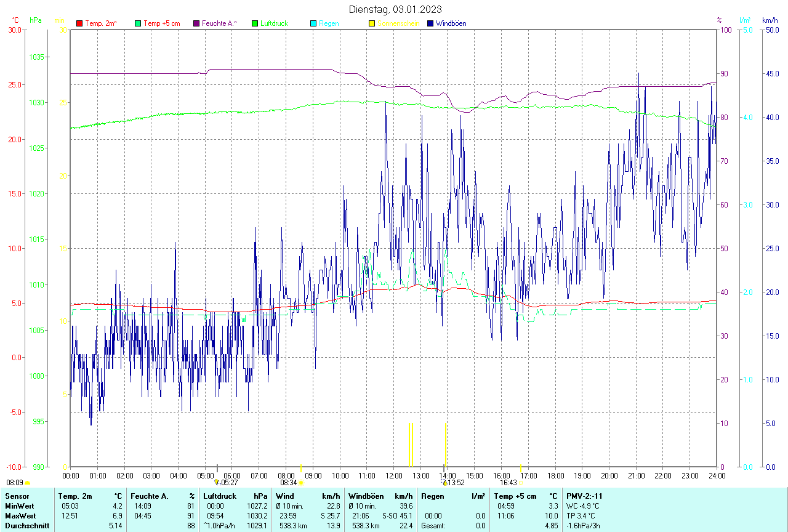Select the 'Feuchte A.*' legend label
788x532 pixels.
219,23
